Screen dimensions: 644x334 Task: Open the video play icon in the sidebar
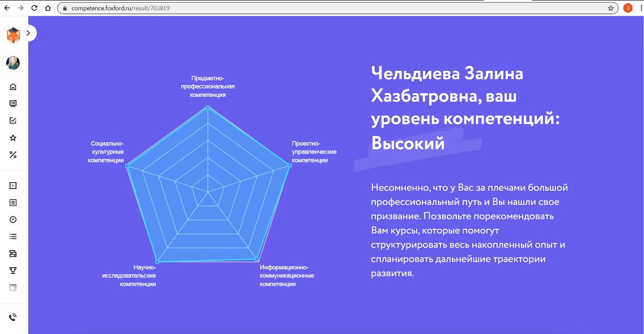coord(13,185)
